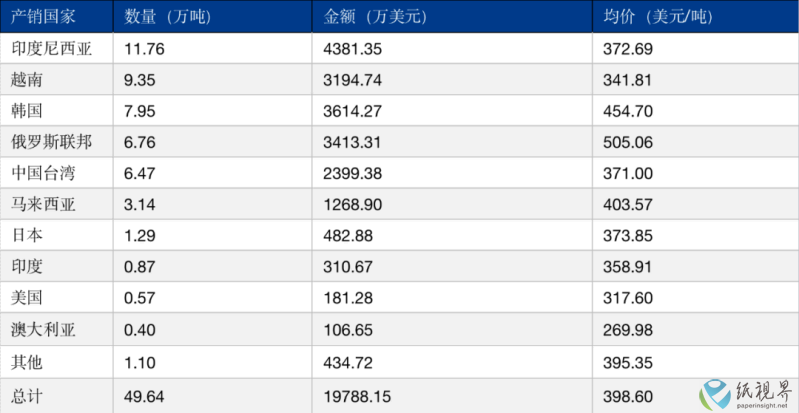
Task: Select quantity value 11.76
Action: pos(144,49)
